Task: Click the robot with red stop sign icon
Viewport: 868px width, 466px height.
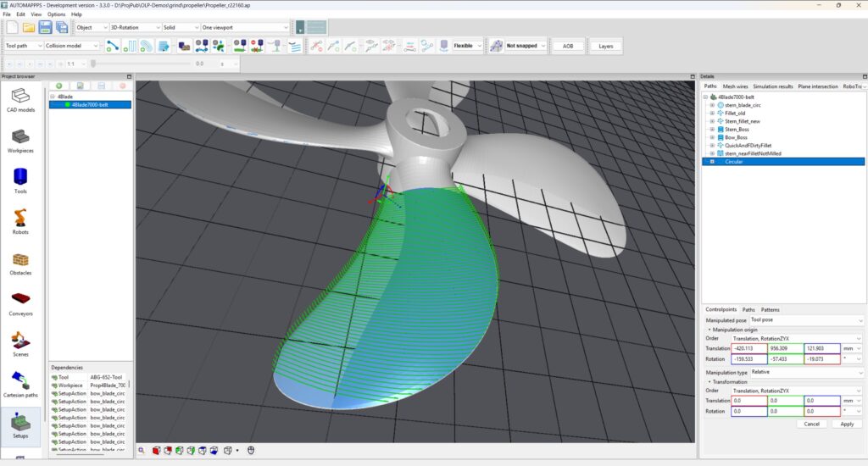Action: 256,46
